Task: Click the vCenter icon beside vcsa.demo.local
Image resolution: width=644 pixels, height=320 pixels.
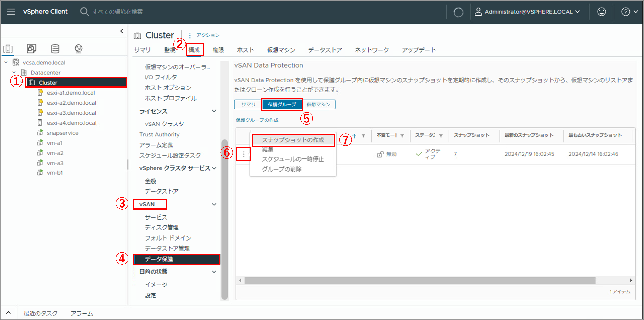Action: click(16, 62)
